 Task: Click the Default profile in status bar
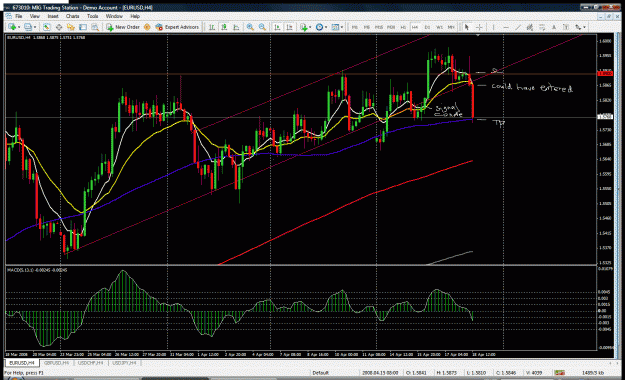click(x=320, y=373)
